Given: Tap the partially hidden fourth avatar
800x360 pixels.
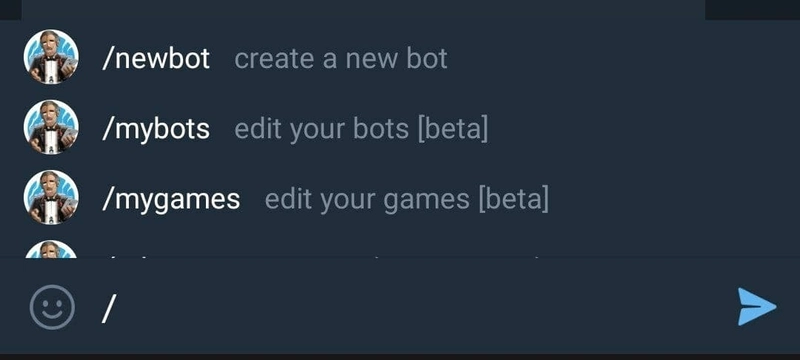Looking at the screenshot, I should tap(51, 249).
